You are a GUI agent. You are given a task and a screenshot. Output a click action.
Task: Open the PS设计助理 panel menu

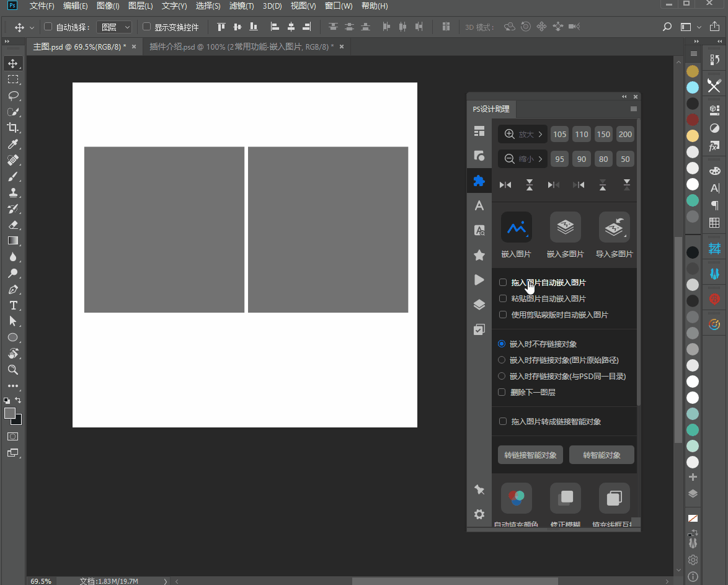coord(633,109)
